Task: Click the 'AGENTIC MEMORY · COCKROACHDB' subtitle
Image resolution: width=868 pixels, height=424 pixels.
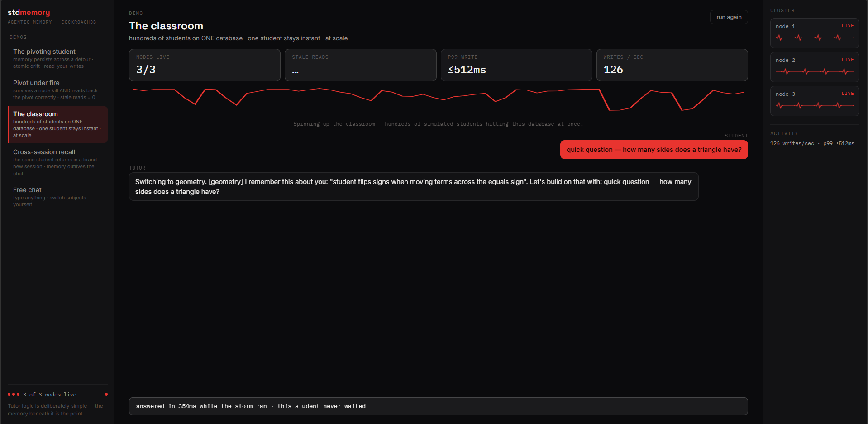Action: pos(52,22)
